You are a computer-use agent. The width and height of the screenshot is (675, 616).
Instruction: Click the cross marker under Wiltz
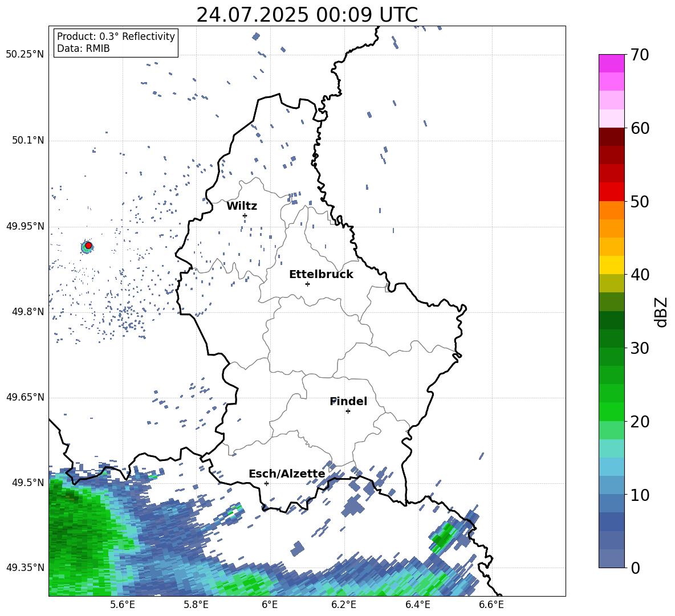(245, 215)
